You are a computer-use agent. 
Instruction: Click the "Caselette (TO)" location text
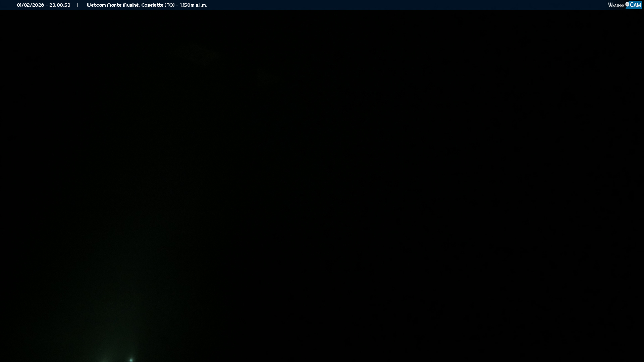coord(158,5)
